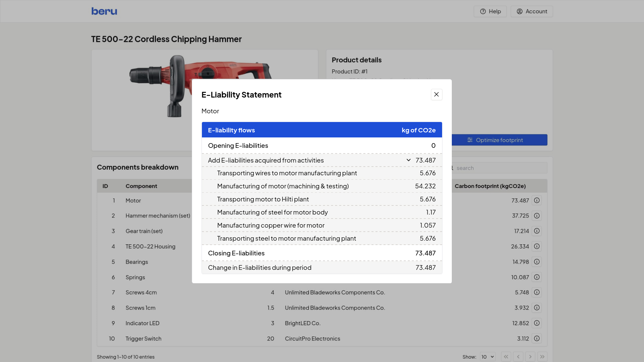
Task: Click the hammer product image
Action: tap(201, 86)
